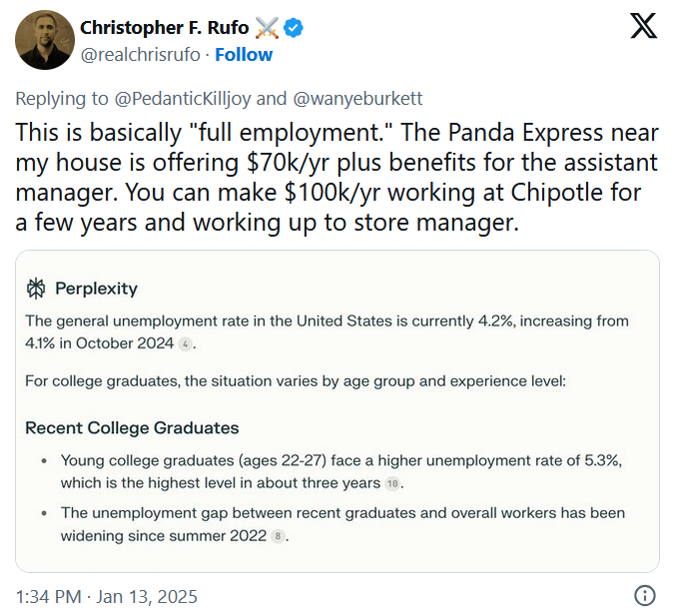This screenshot has width=675, height=616.
Task: Visit the @PedanticKilljoy mention
Action: point(183,99)
